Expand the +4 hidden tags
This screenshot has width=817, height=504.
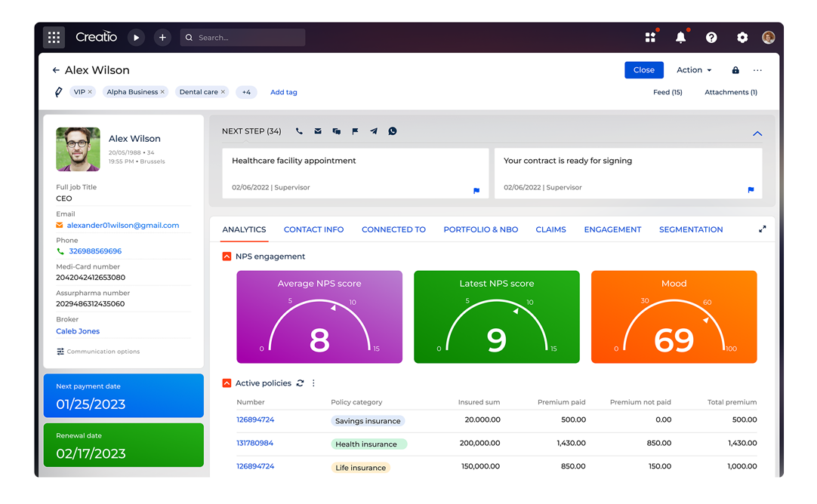246,92
